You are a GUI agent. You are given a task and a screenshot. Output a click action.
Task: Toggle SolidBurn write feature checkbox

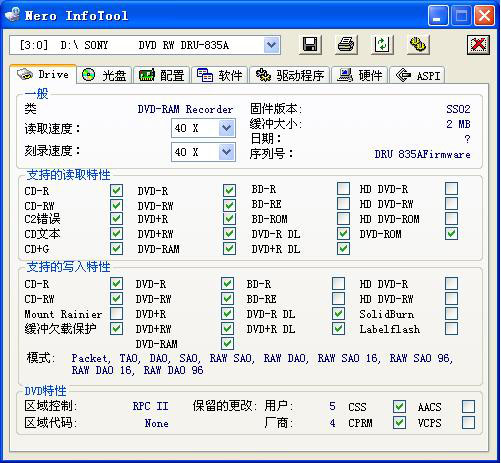451,314
